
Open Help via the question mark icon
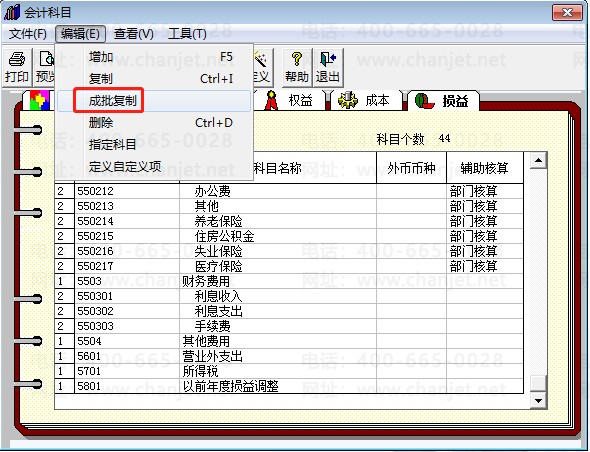297,59
